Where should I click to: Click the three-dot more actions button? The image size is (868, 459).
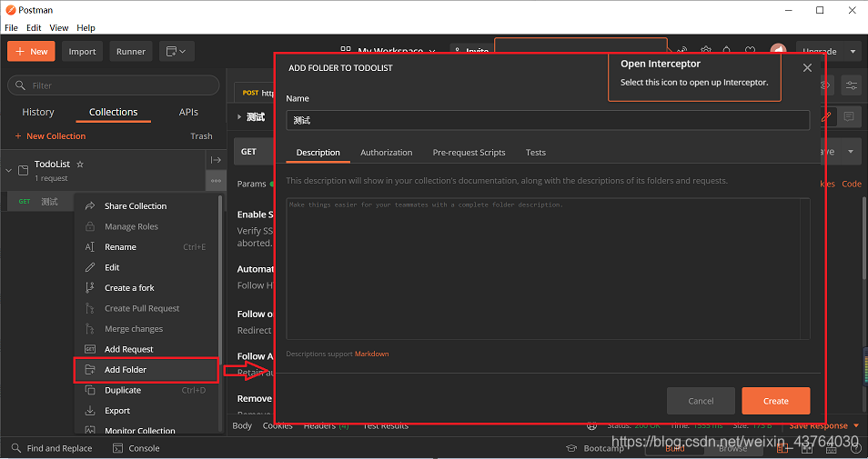(x=216, y=181)
